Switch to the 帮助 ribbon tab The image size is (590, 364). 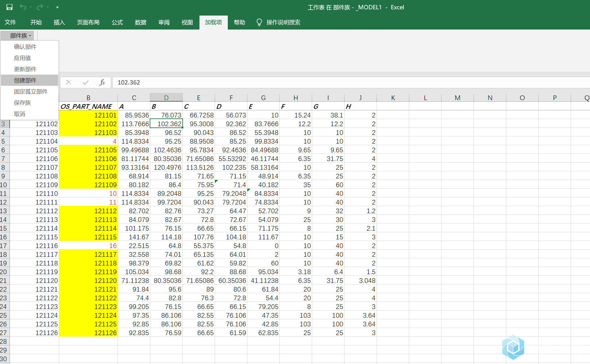coord(240,22)
